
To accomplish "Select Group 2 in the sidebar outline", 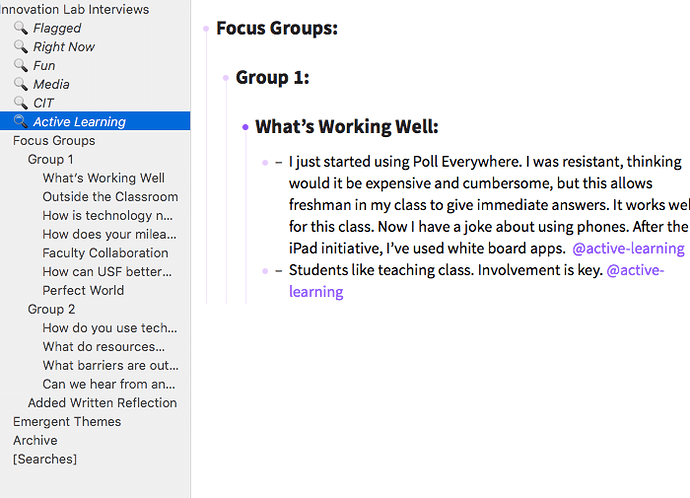I will coord(51,309).
